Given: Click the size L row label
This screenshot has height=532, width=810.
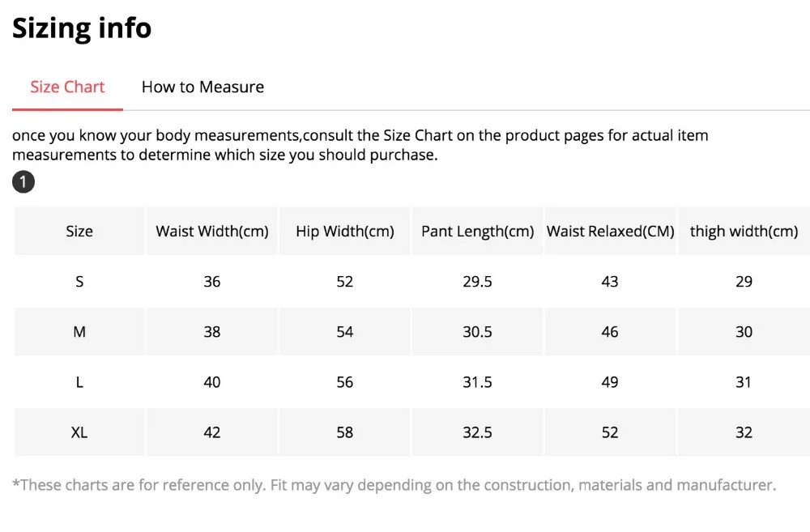Looking at the screenshot, I should tap(79, 381).
